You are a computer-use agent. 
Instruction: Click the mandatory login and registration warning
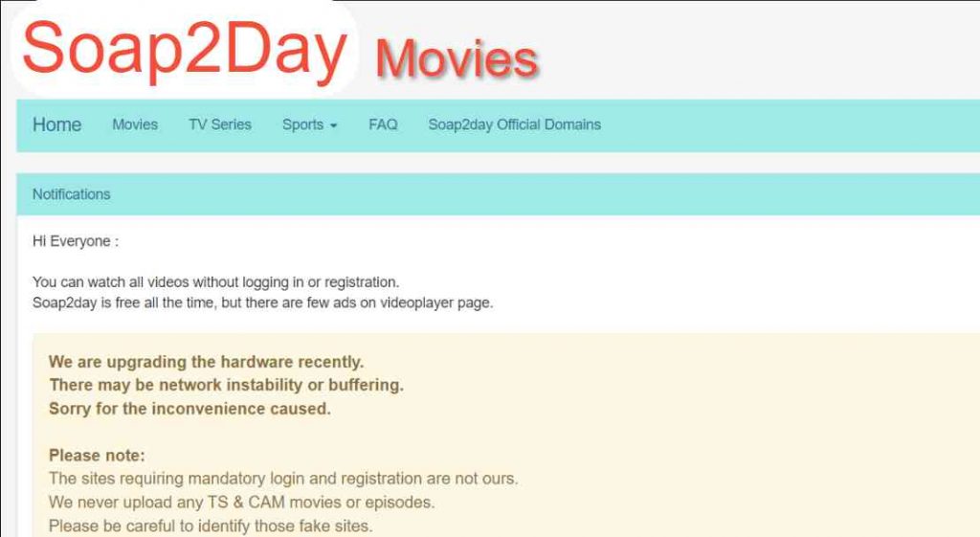(283, 478)
